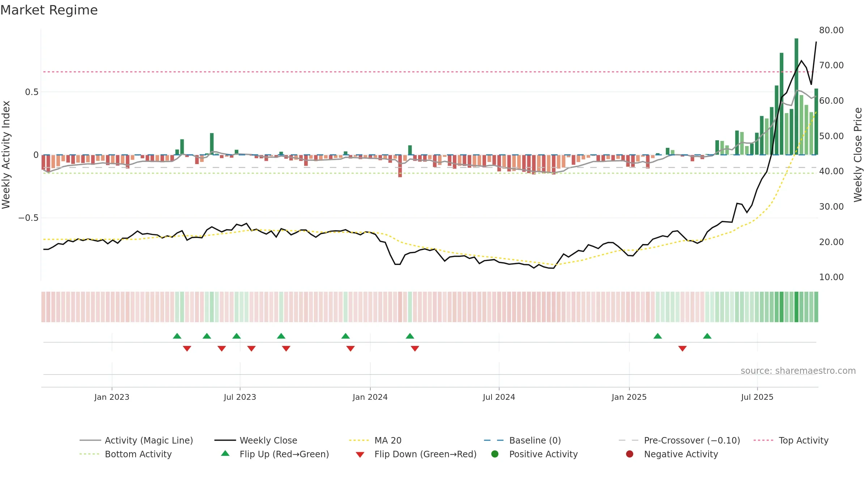Click the Jul 2025 x-axis label

(757, 397)
